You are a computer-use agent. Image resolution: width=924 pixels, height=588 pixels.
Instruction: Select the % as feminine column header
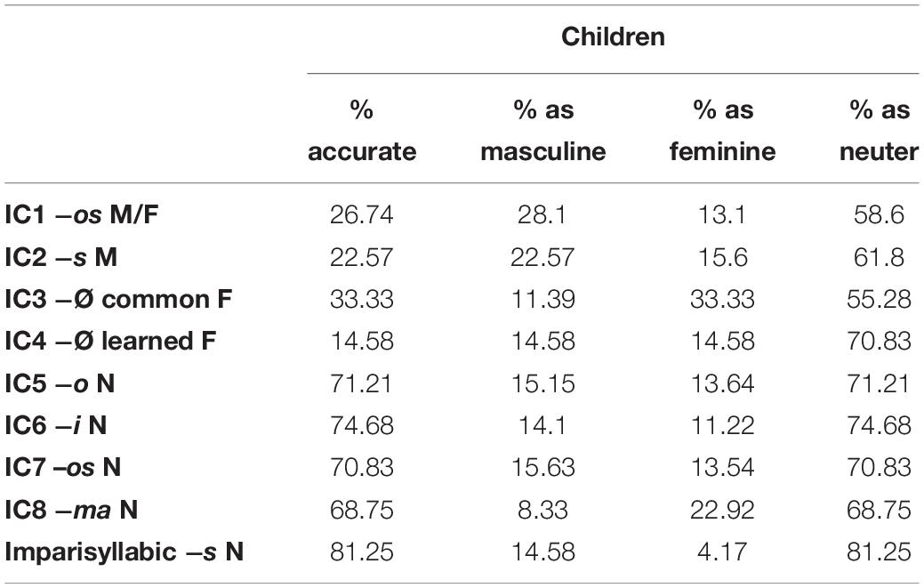point(722,131)
